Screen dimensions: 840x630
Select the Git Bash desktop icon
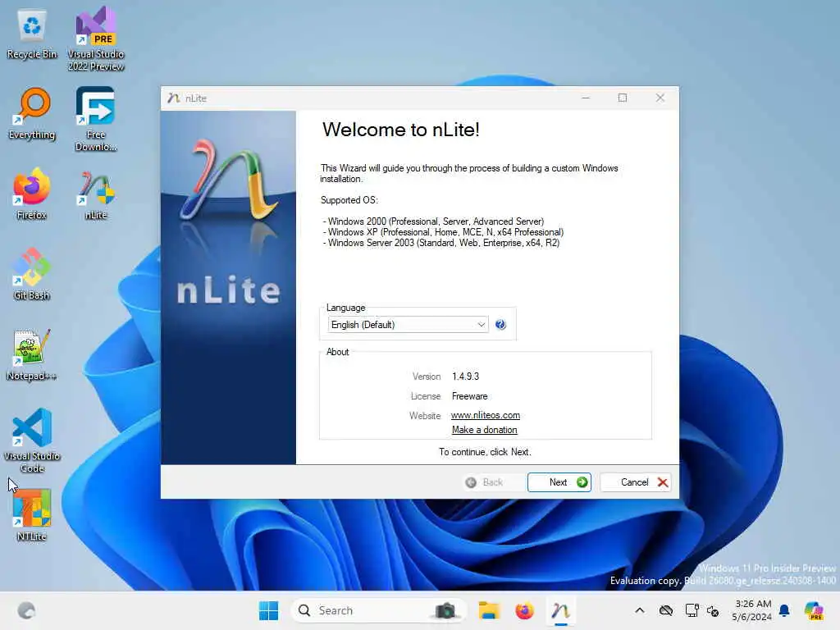(x=32, y=274)
